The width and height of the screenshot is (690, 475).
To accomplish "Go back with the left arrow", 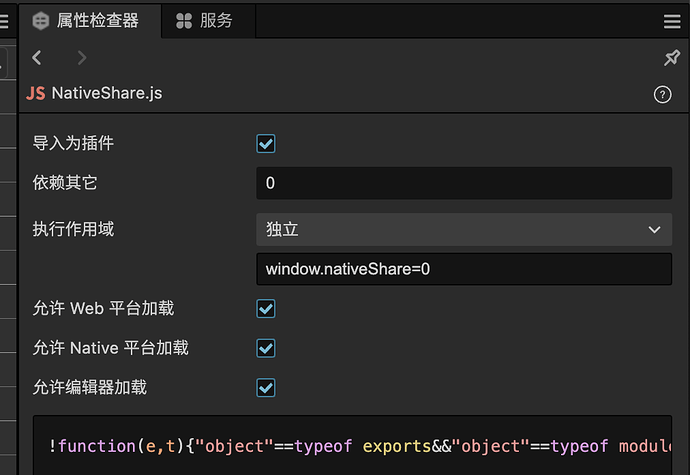I will [x=37, y=58].
